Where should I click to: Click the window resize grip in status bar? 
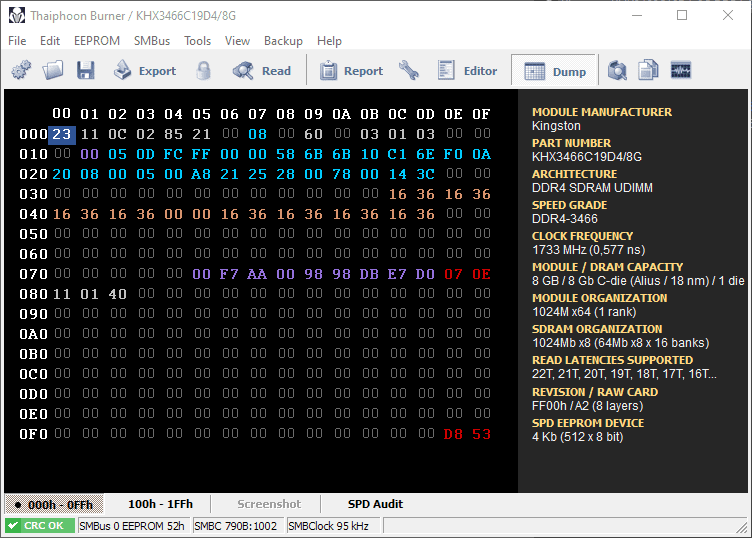pos(741,527)
